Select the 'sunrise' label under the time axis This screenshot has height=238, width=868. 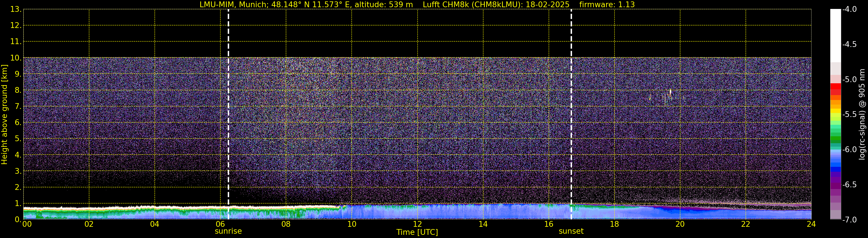click(228, 231)
